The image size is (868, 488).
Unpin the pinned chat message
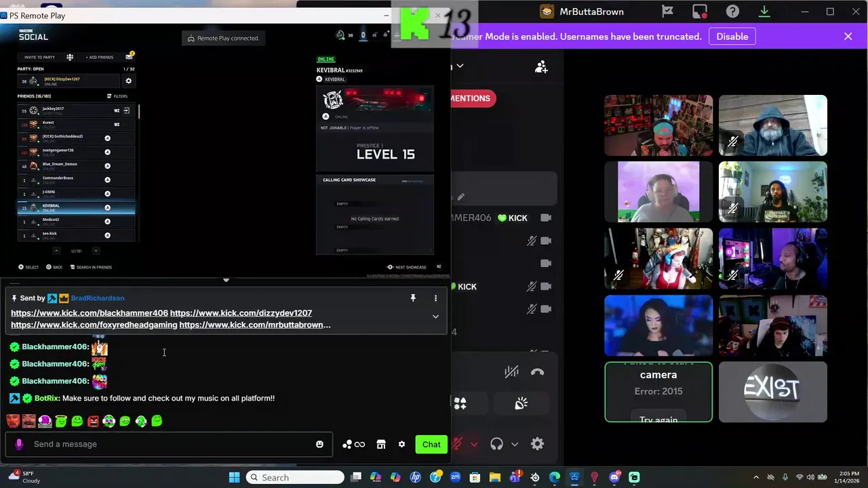click(413, 298)
